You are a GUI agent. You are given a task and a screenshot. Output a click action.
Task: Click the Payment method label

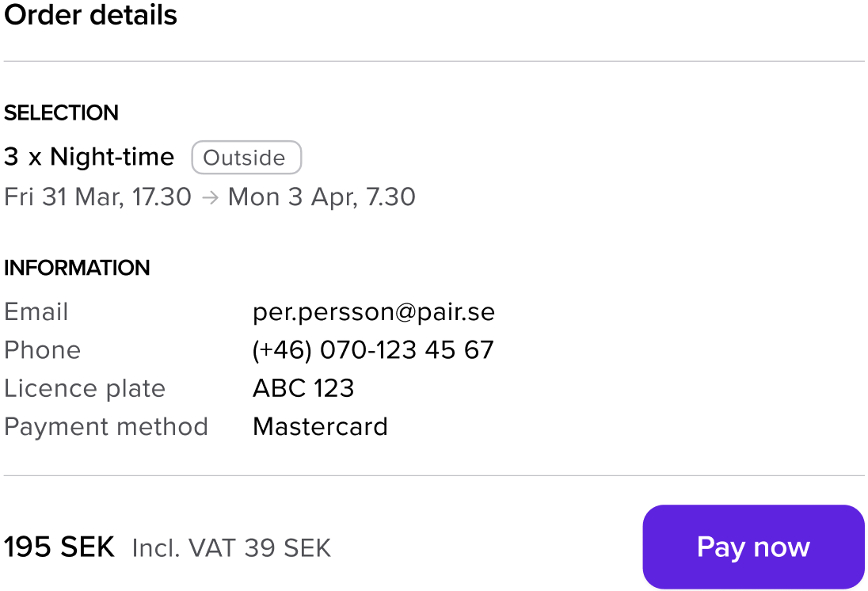tap(106, 426)
